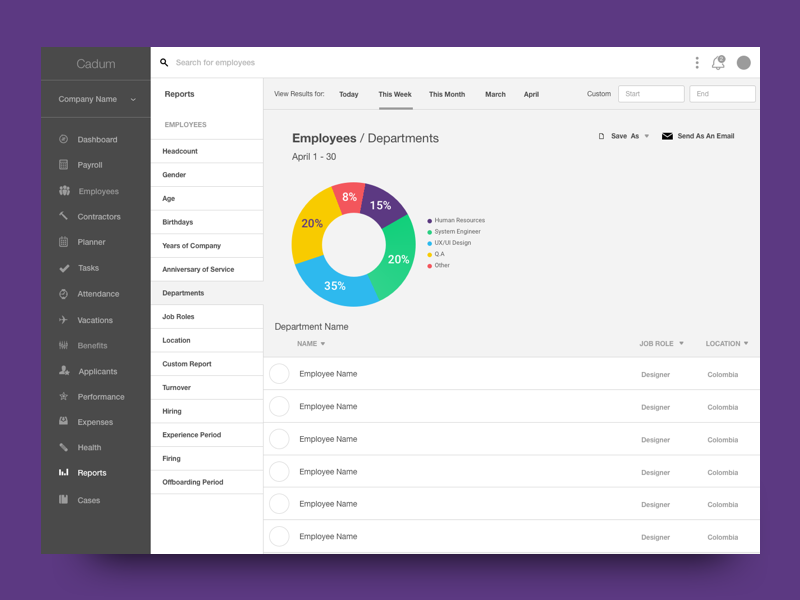The width and height of the screenshot is (800, 600).
Task: Open the user profile avatar
Action: click(x=743, y=63)
